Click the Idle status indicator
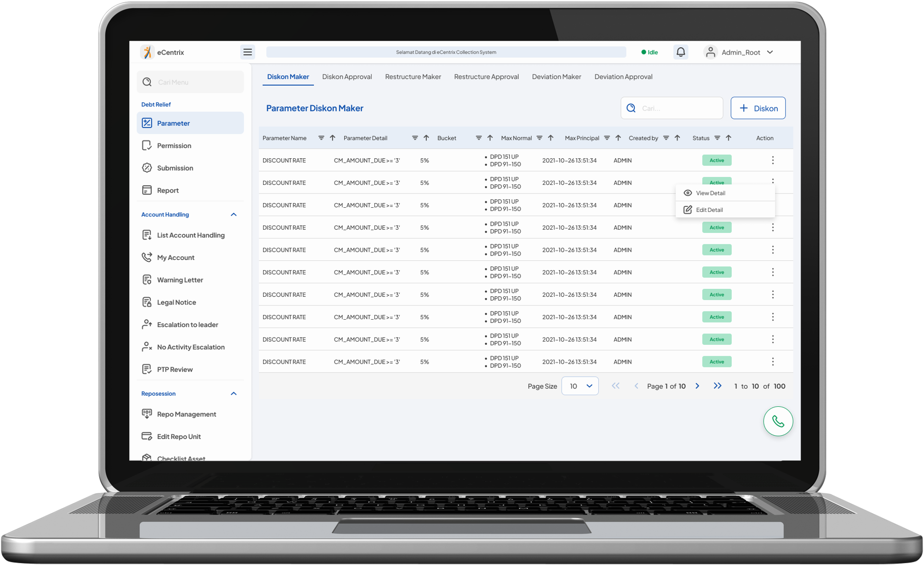924x565 pixels. click(649, 52)
